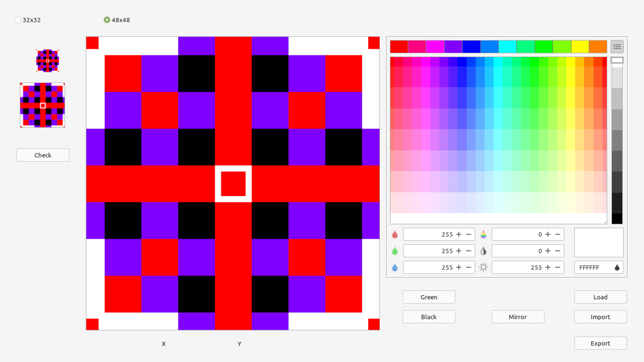Select the small pattern preview thumbnail
The image size is (644, 362).
pos(48,61)
